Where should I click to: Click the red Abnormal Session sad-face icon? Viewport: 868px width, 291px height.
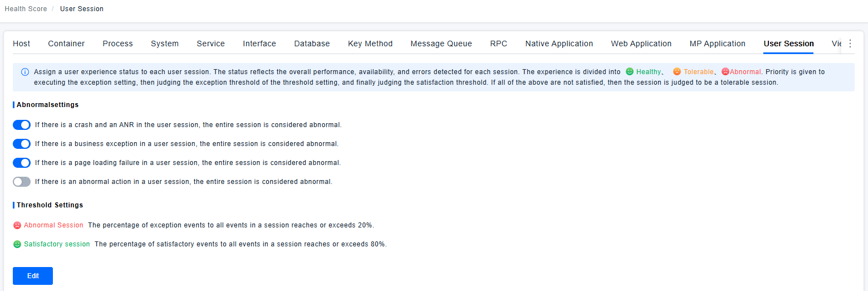click(17, 225)
